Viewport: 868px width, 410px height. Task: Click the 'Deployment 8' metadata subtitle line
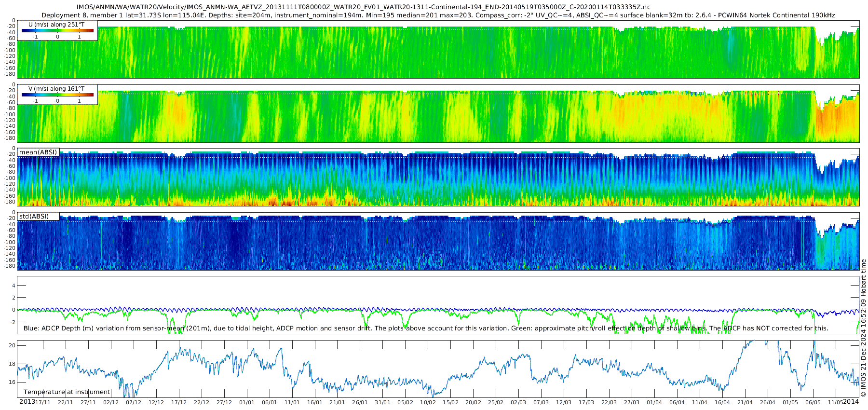tap(438, 15)
